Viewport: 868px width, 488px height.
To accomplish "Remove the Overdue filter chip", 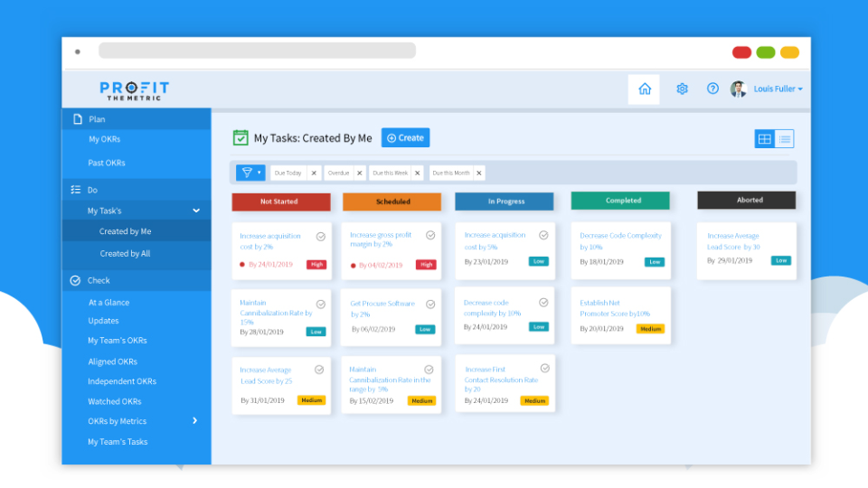I will coord(359,174).
